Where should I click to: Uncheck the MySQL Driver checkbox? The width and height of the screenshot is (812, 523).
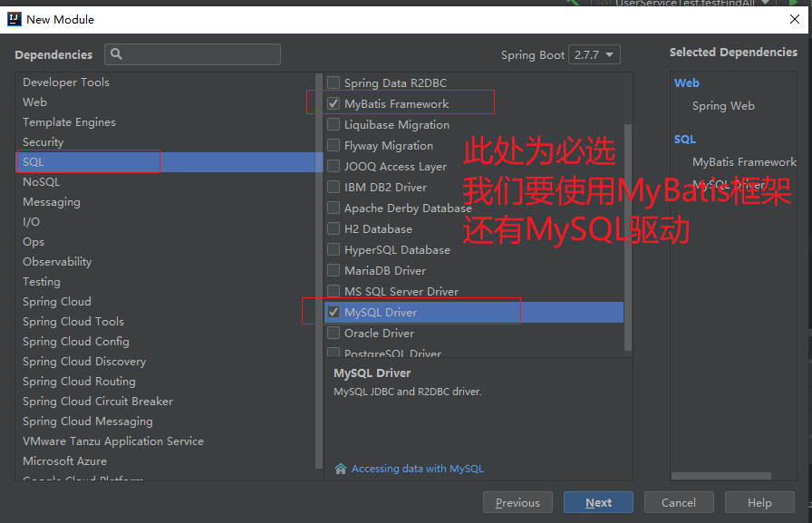pos(333,313)
